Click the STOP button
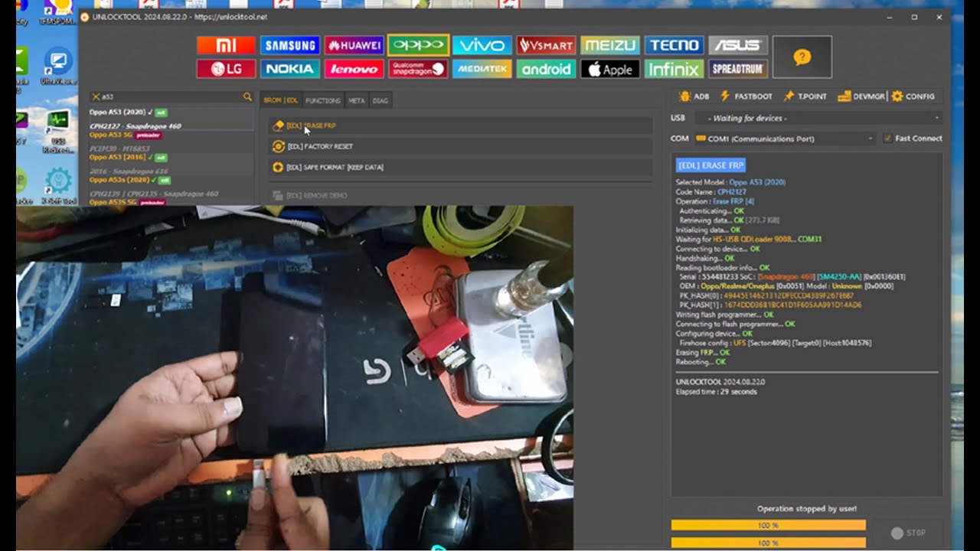The height and width of the screenshot is (551, 980). (909, 533)
